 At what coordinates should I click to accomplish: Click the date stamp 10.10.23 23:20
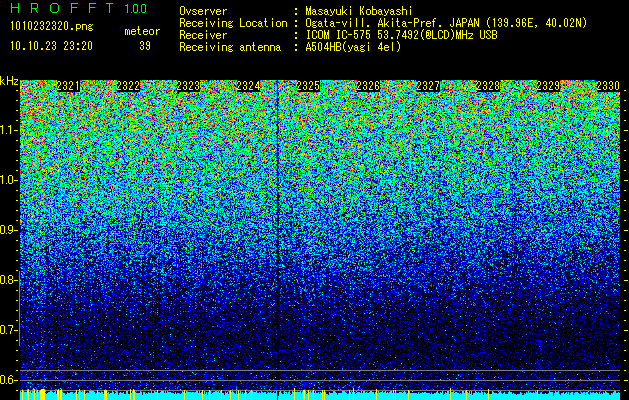coord(51,46)
